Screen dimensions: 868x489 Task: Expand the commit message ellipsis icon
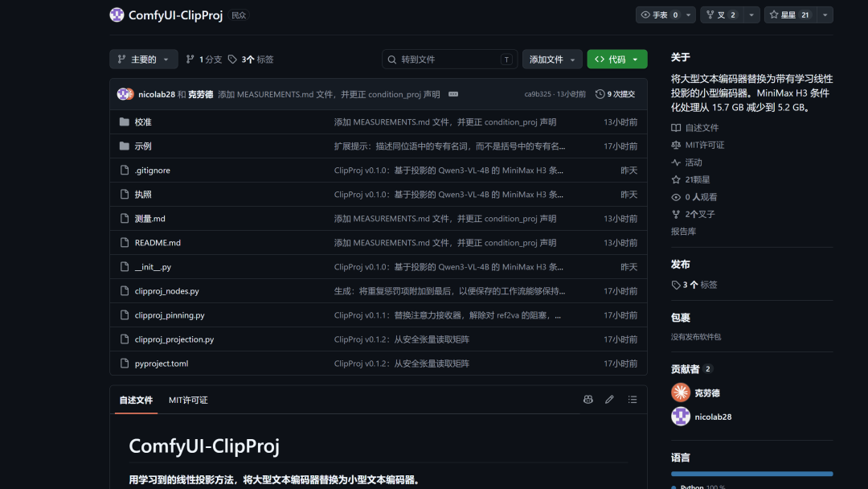[453, 94]
